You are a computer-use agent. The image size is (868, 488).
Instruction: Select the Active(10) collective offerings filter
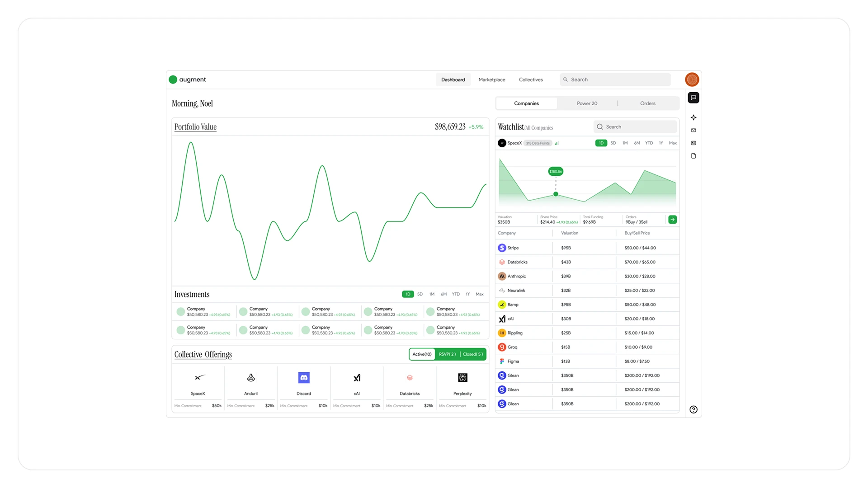[x=422, y=354]
